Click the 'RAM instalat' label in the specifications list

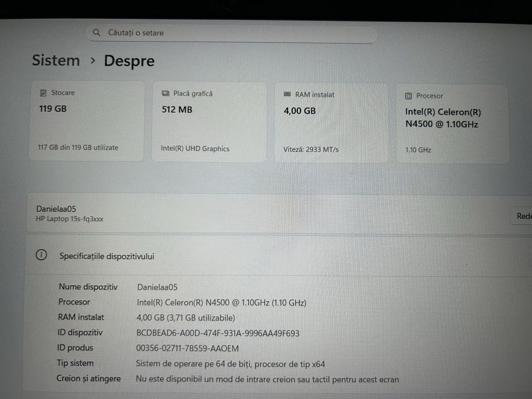[81, 317]
